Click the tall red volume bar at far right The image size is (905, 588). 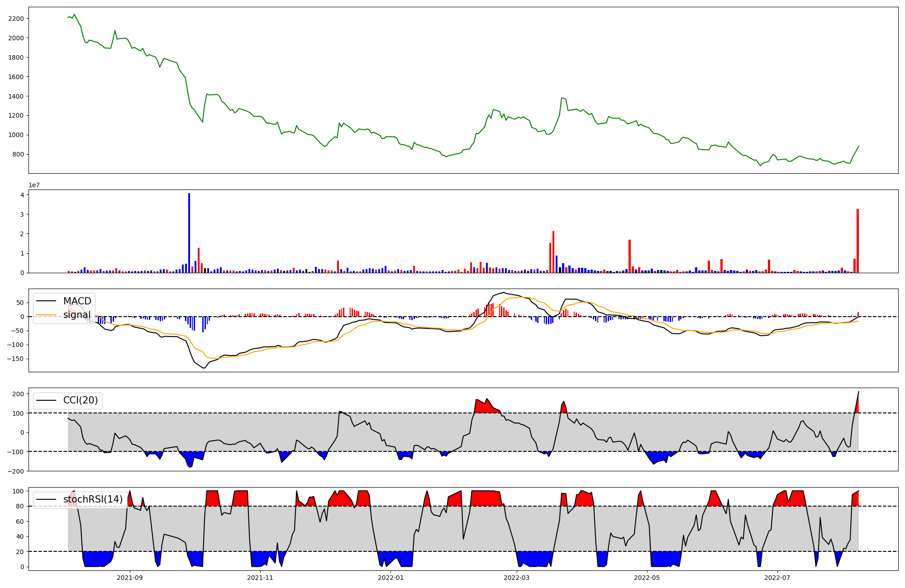point(857,241)
